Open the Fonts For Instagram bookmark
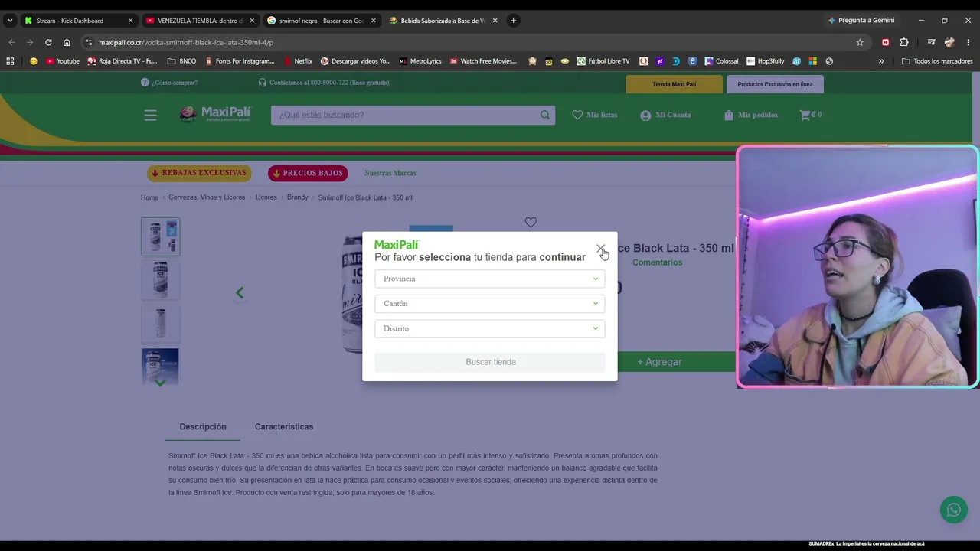980x551 pixels. click(239, 61)
